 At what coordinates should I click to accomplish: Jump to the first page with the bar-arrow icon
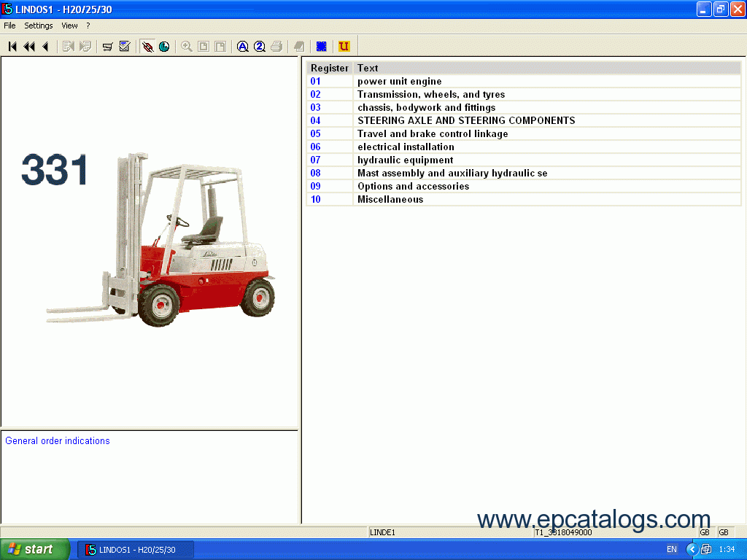click(x=13, y=46)
